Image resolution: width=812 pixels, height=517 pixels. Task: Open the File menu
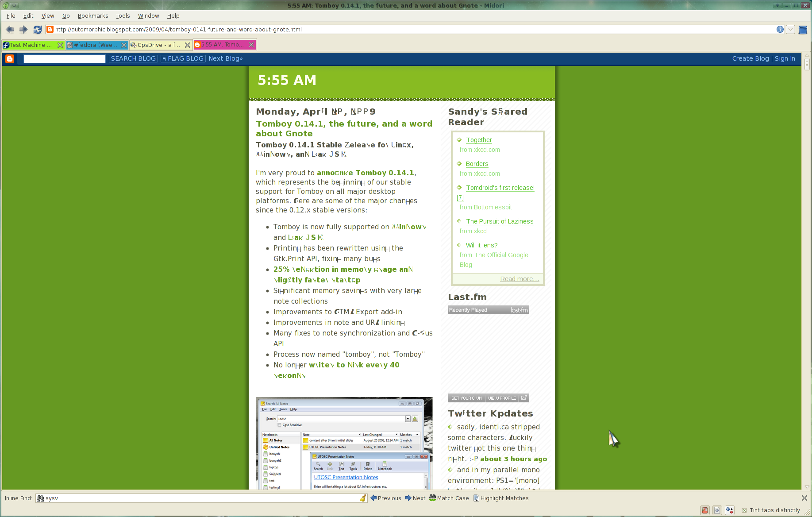[11, 15]
